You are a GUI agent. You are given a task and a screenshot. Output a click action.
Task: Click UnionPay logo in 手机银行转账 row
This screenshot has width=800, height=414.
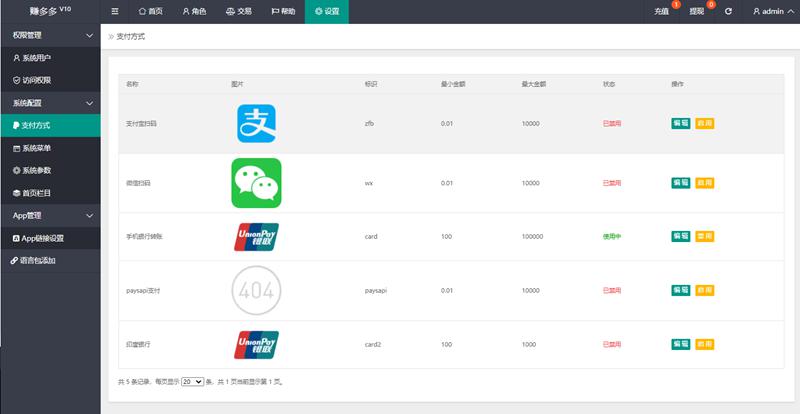tap(255, 237)
